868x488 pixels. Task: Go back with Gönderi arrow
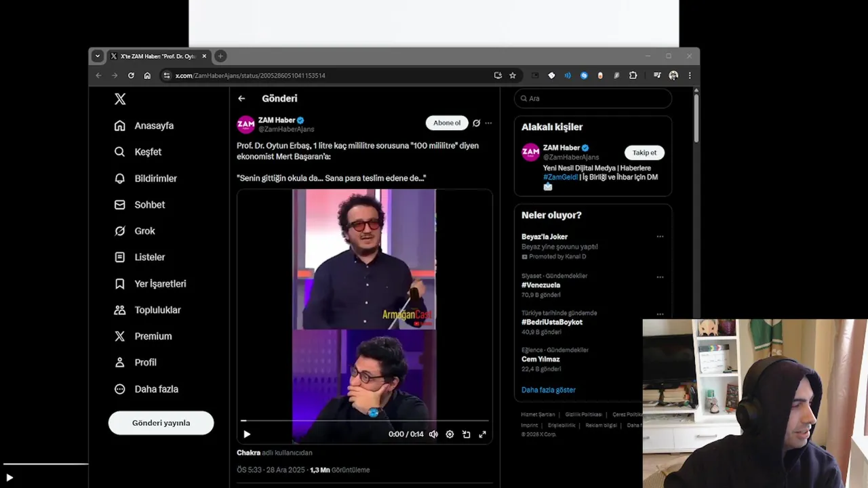pos(241,98)
